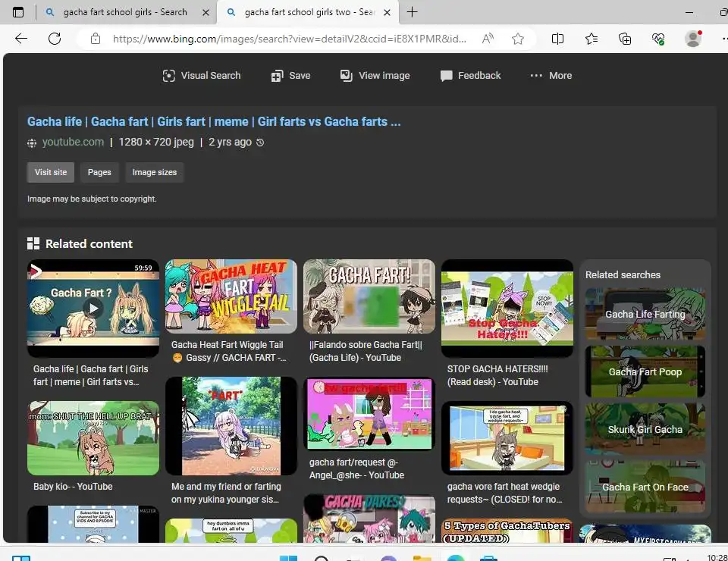Close the 'gacha fart school girls - Search' tab
The width and height of the screenshot is (728, 561).
tap(206, 13)
